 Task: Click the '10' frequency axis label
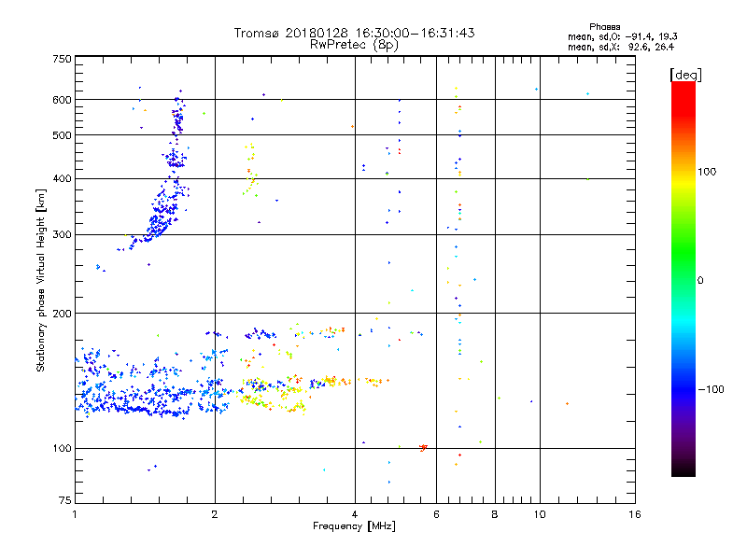click(x=540, y=514)
